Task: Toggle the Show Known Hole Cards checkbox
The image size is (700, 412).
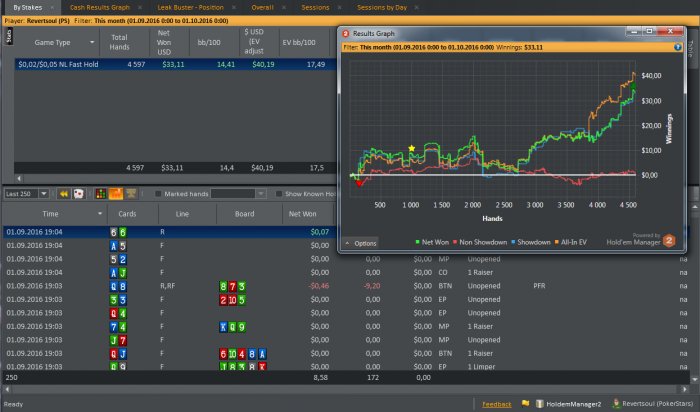Action: pos(279,193)
